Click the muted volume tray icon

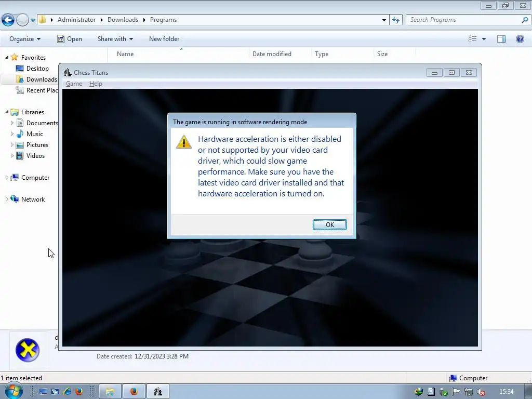[x=481, y=392]
